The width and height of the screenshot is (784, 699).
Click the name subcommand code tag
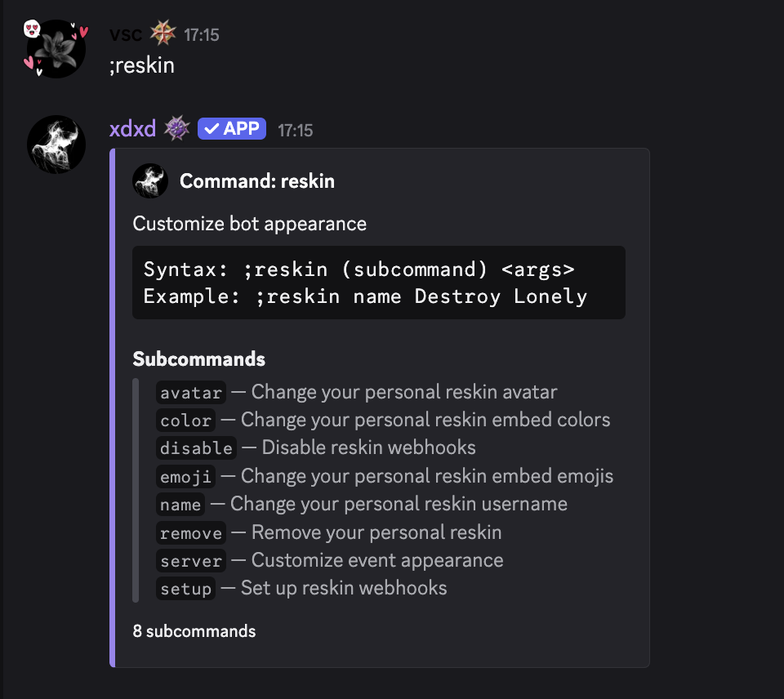[x=180, y=505]
